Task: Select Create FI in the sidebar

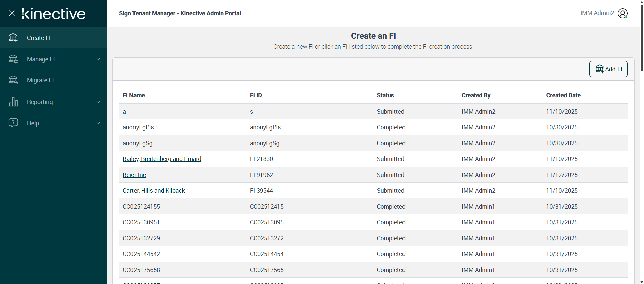Action: coord(39,38)
